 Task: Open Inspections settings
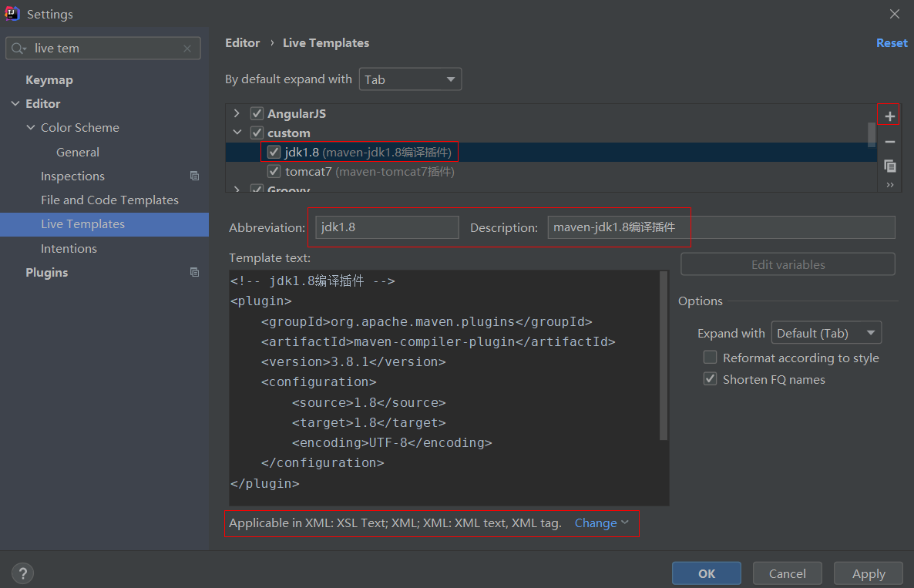click(73, 176)
